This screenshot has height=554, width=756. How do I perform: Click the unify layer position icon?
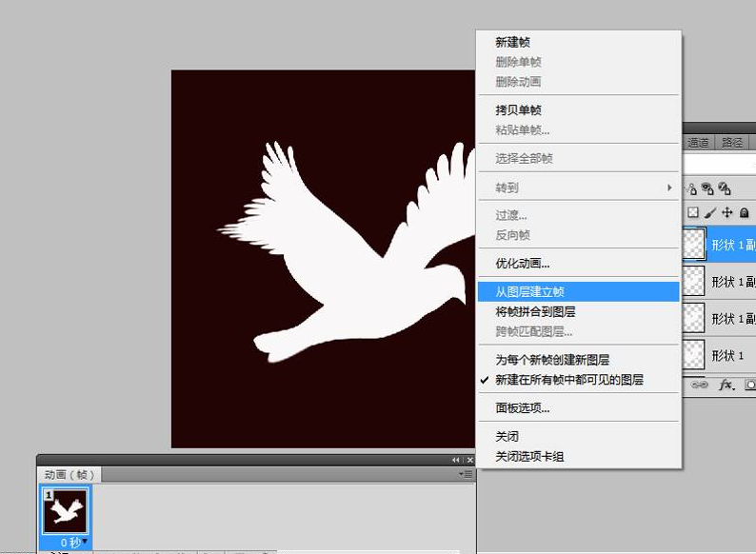(691, 188)
